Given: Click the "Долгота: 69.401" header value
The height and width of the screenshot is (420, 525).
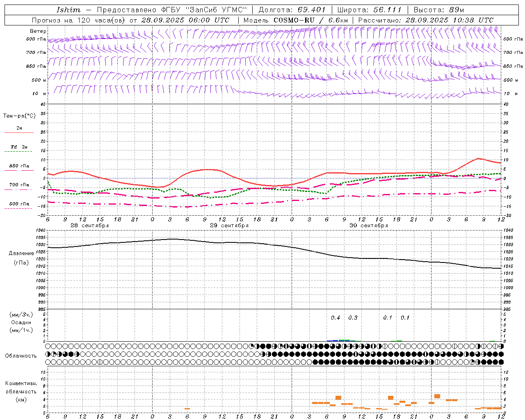Looking at the screenshot, I should pos(292,10).
